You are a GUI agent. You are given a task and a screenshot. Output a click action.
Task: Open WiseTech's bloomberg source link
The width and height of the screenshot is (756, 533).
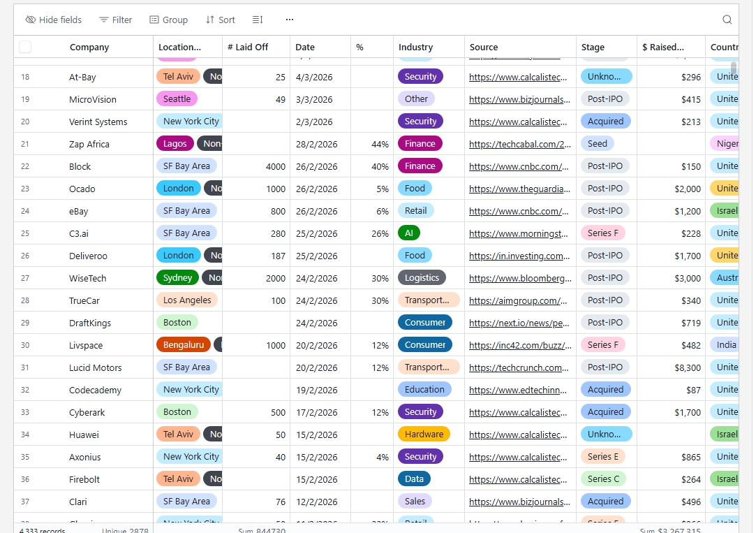[520, 278]
